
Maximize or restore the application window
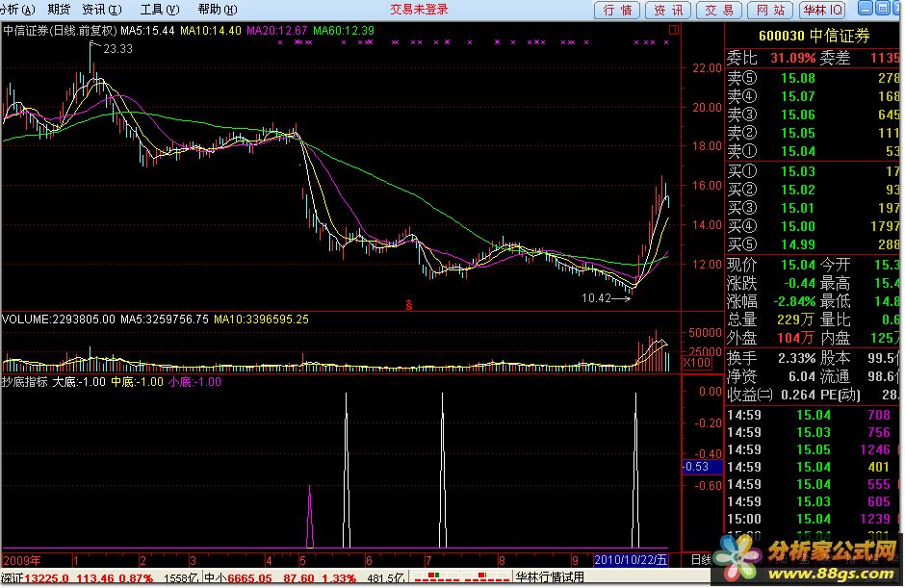883,8
